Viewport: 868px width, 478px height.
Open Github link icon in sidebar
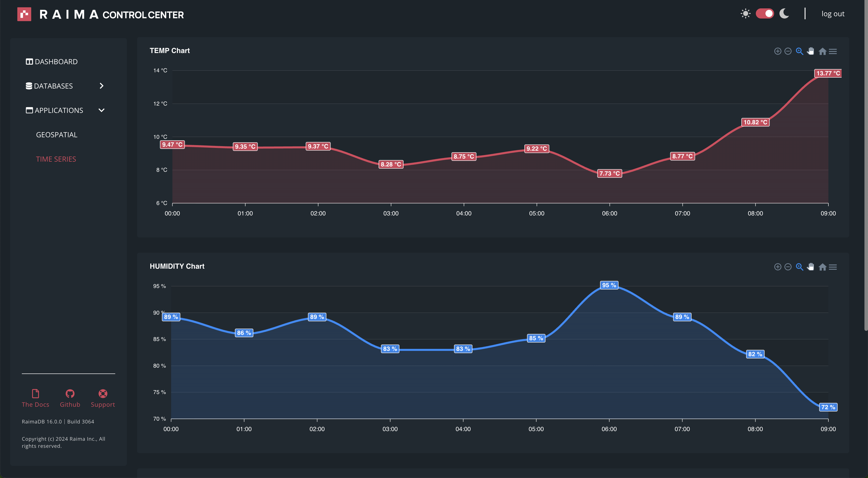point(70,394)
